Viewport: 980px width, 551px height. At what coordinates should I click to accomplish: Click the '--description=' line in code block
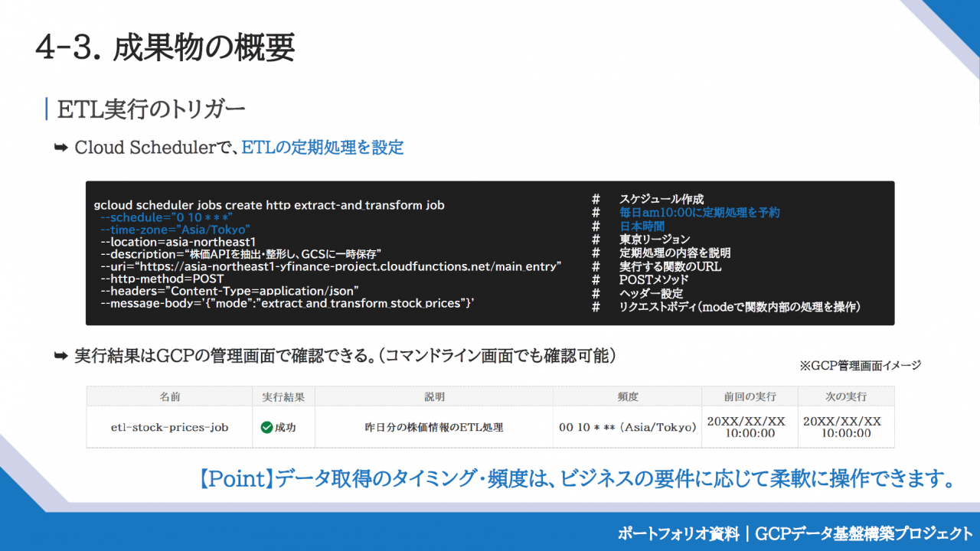(x=241, y=253)
